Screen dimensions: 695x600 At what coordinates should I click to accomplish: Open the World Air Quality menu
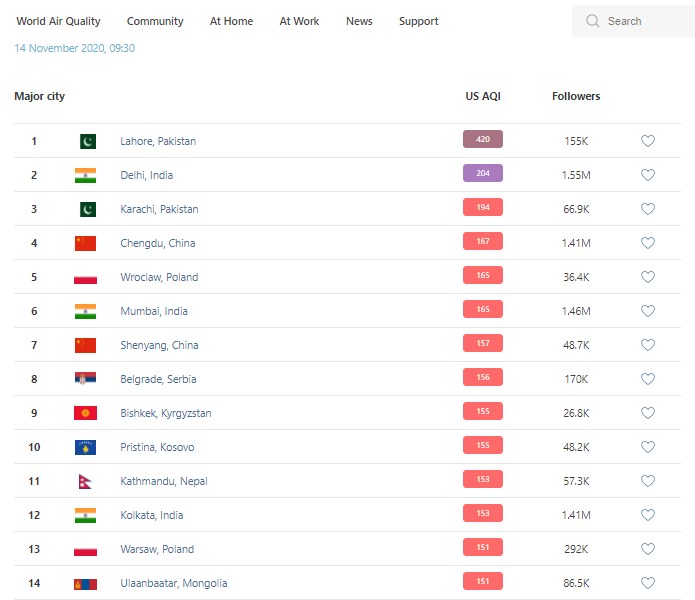58,21
